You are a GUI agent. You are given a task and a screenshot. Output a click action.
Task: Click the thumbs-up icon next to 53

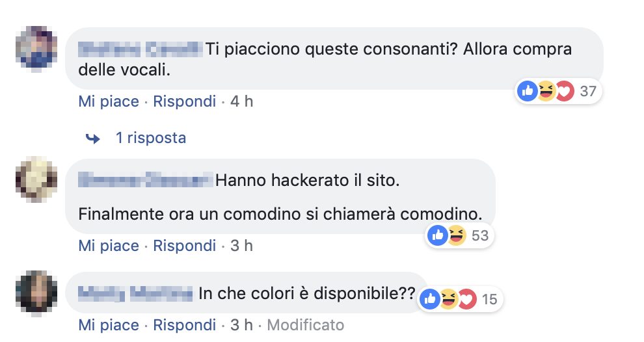437,235
